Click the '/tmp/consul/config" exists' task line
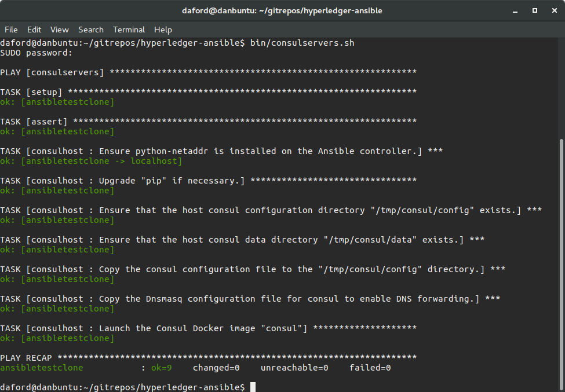 click(x=271, y=210)
